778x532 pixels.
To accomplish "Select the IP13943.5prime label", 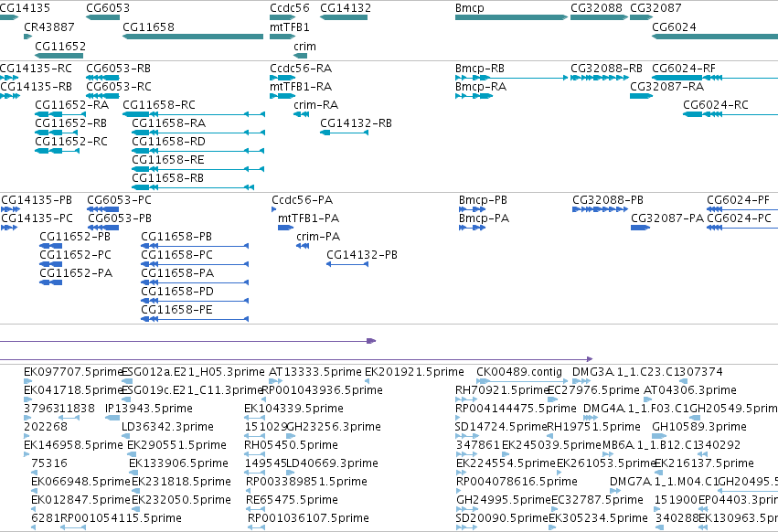I will pyautogui.click(x=149, y=409).
